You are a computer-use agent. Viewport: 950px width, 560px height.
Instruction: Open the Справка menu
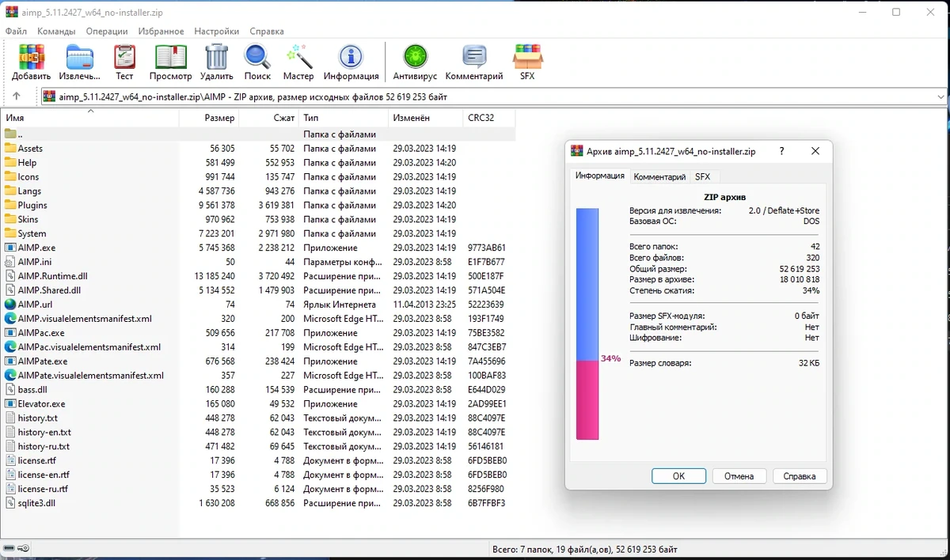[x=267, y=32]
